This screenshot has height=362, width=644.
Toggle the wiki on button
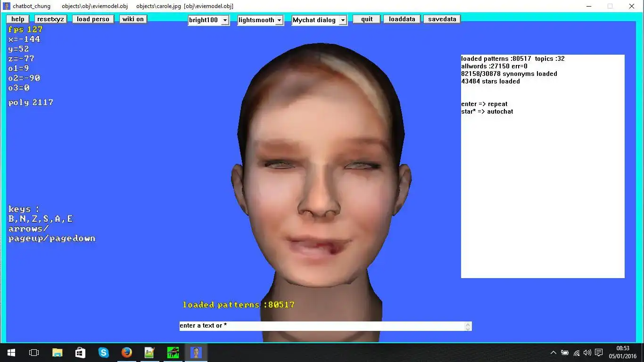pos(133,19)
